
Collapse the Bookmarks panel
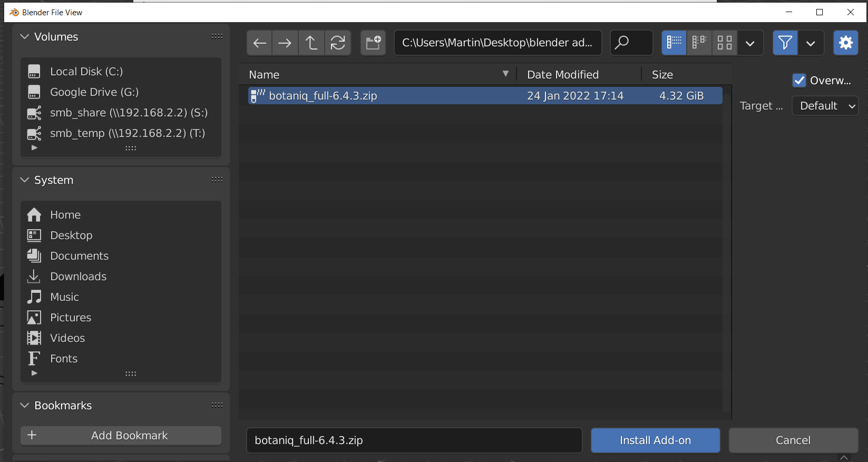(25, 406)
